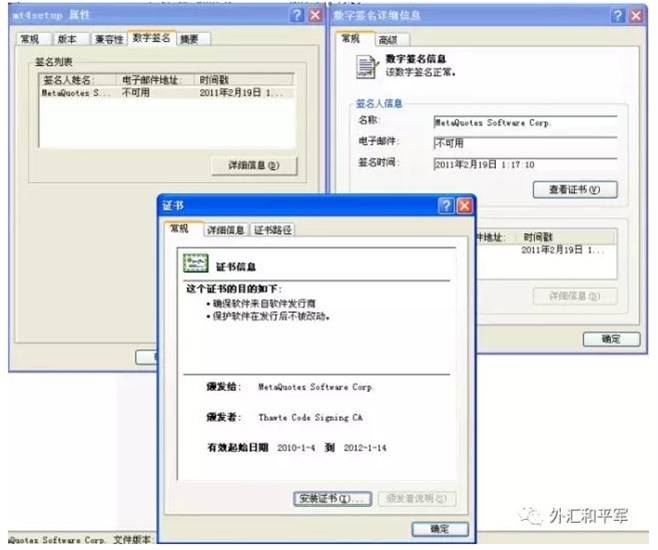The height and width of the screenshot is (550, 658).
Task: Close the 数字签名详细信息 window
Action: [x=636, y=16]
